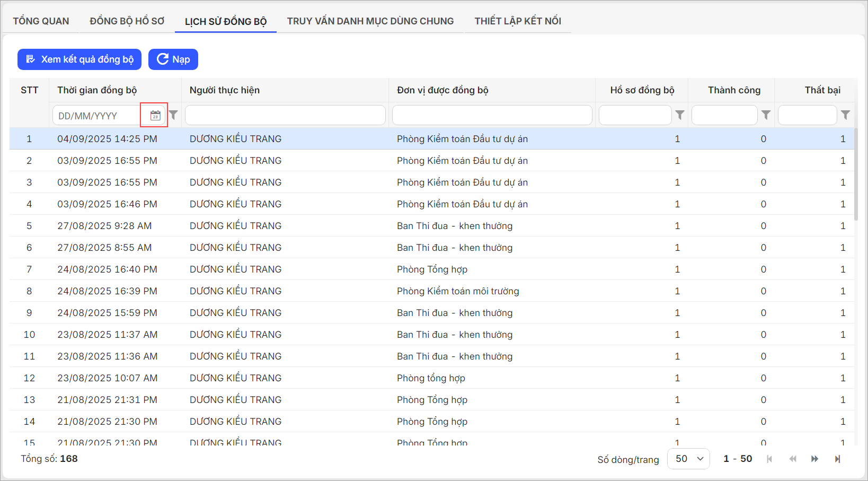Switch to THIẾT LẬP KẾT NỐI tab
This screenshot has height=481, width=868.
tap(518, 21)
